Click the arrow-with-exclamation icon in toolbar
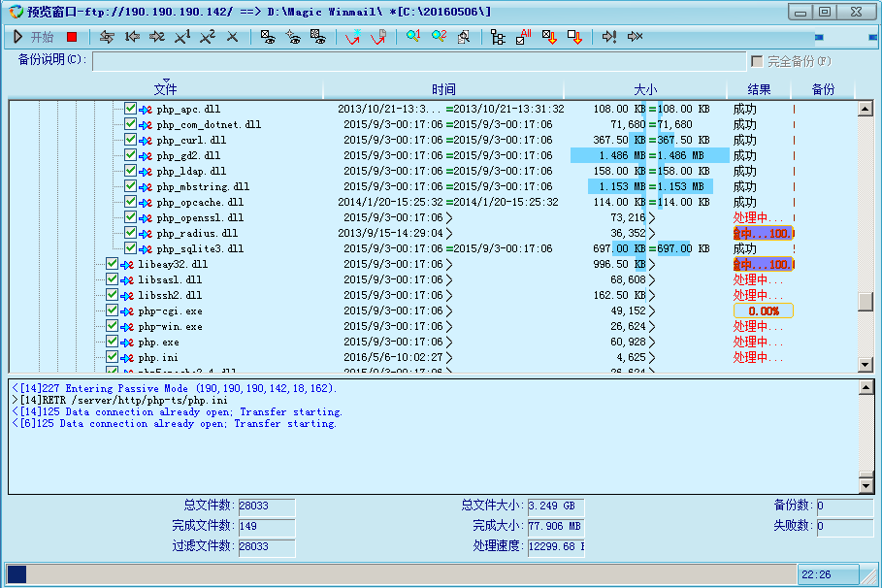This screenshot has height=588, width=882. [x=609, y=37]
